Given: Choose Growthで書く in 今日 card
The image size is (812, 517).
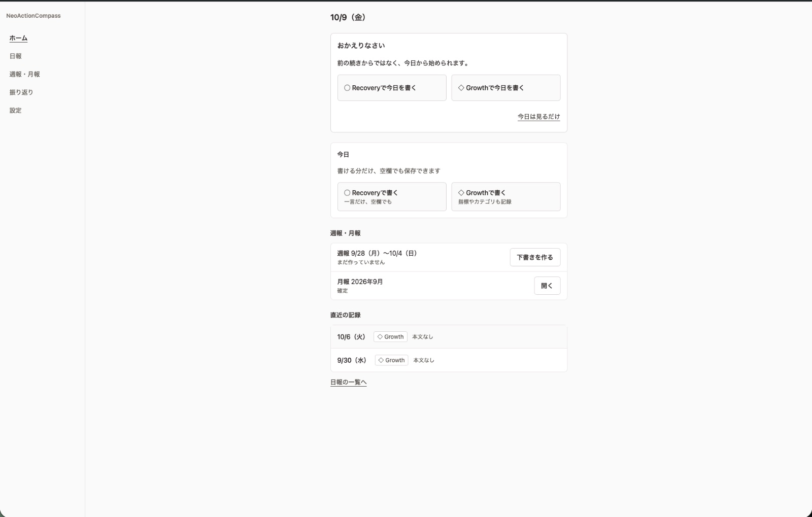Looking at the screenshot, I should point(506,197).
